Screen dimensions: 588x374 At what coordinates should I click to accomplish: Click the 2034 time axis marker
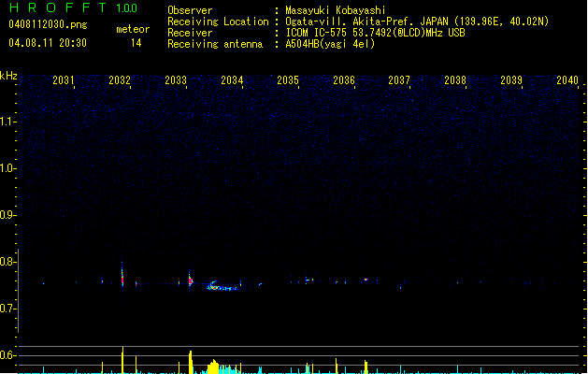[232, 80]
